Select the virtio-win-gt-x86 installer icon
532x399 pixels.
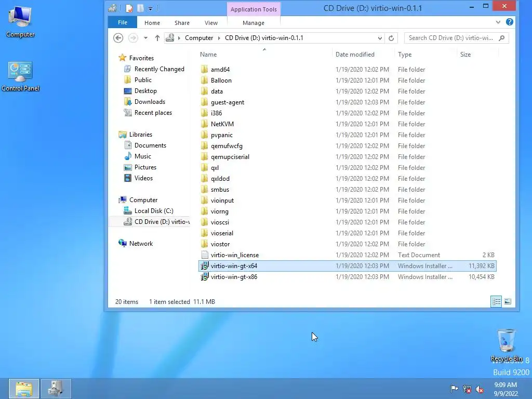click(x=204, y=277)
